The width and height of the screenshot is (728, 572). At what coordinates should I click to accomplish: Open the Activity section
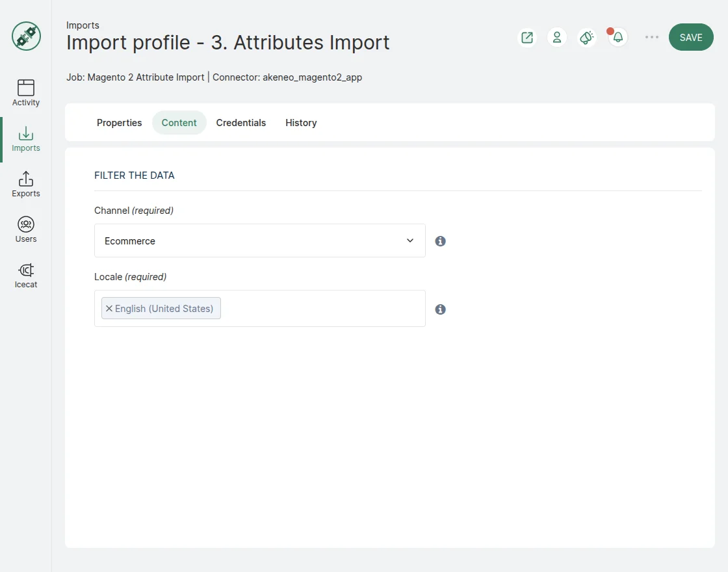pos(26,93)
